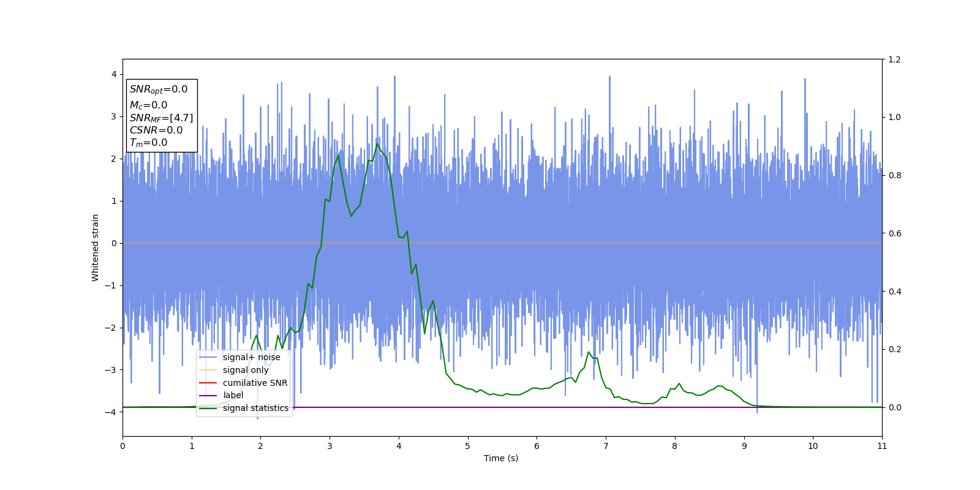Viewport: 980px width, 490px height.
Task: Click left y-axis tick label 4
Action: [x=114, y=74]
